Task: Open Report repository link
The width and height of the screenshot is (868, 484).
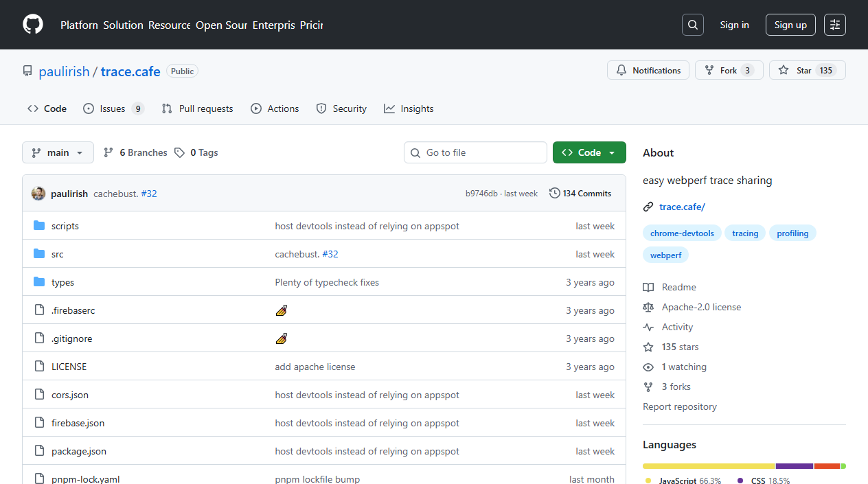Action: pos(680,406)
